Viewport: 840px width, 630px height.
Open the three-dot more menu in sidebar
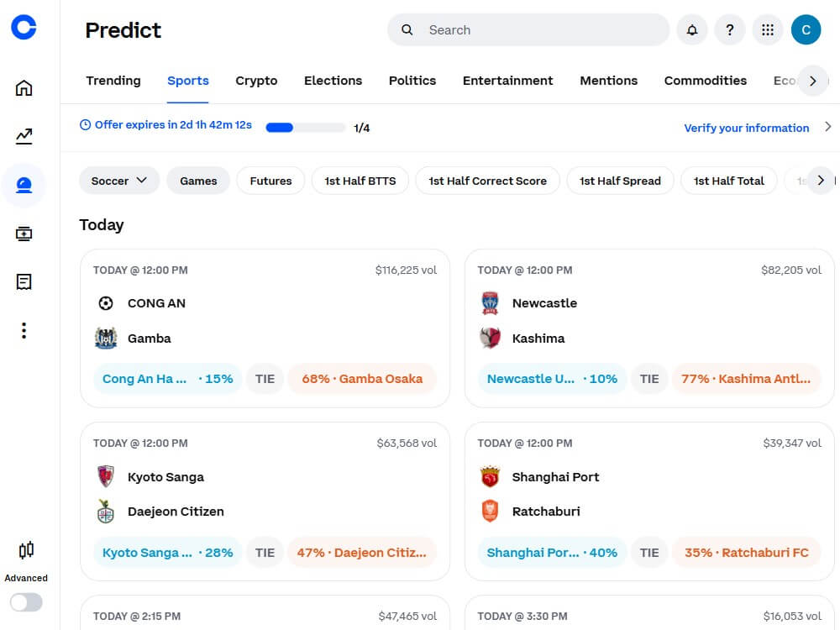click(x=24, y=330)
